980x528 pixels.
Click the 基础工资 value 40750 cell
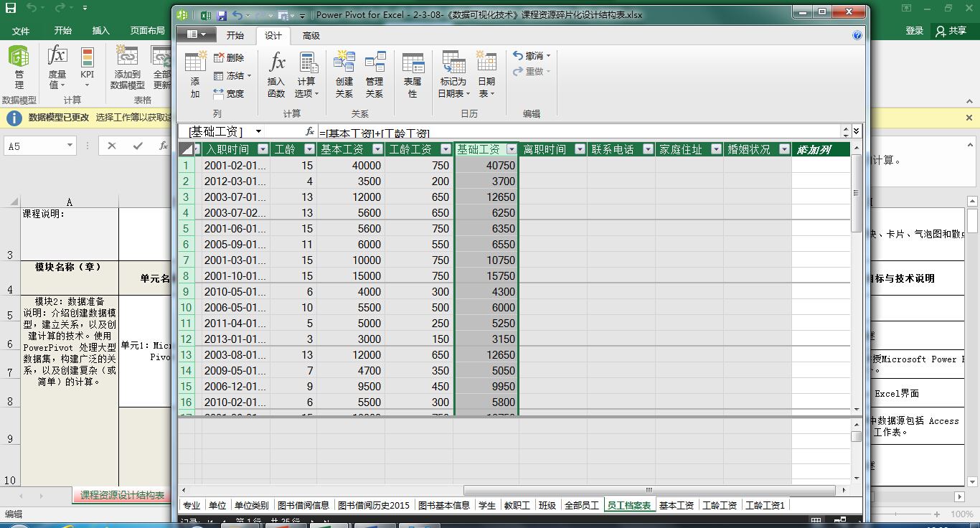click(486, 165)
